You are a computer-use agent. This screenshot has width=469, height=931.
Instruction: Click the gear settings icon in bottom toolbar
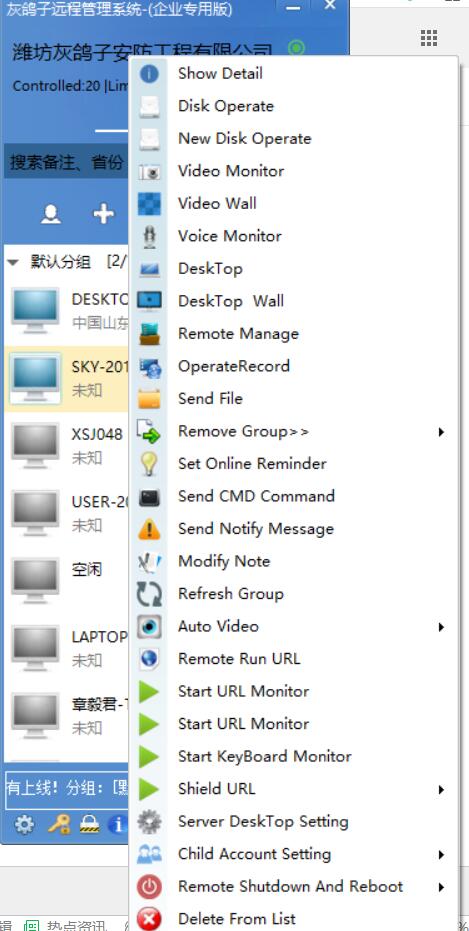[x=24, y=824]
